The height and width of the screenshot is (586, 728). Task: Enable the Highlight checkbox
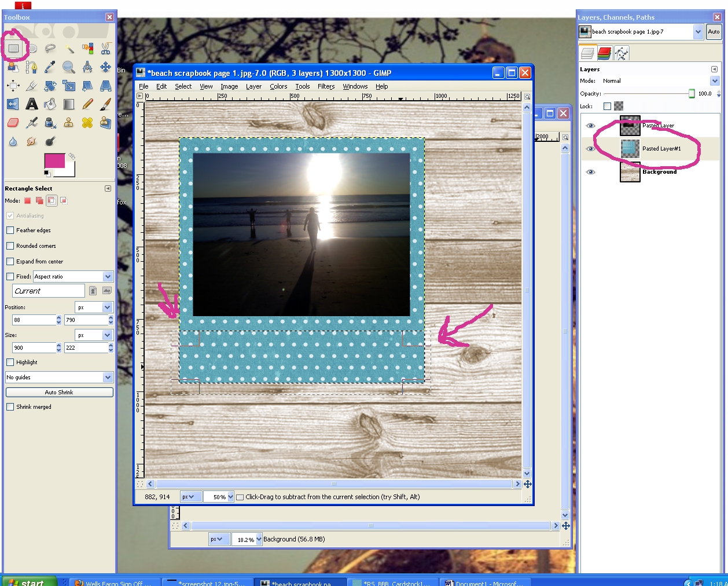tap(10, 362)
